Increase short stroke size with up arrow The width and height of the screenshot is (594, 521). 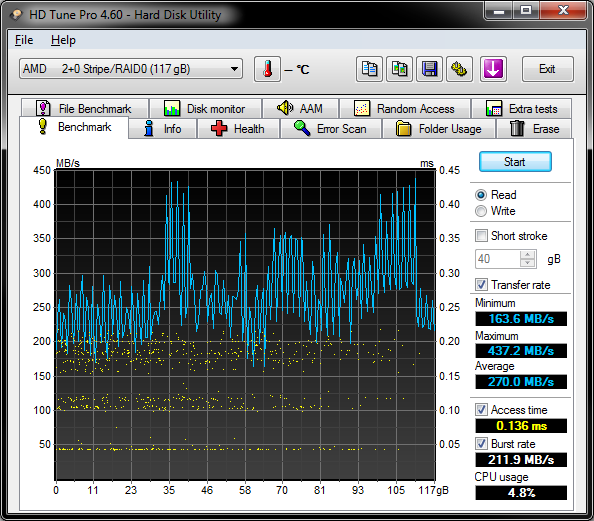click(528, 255)
